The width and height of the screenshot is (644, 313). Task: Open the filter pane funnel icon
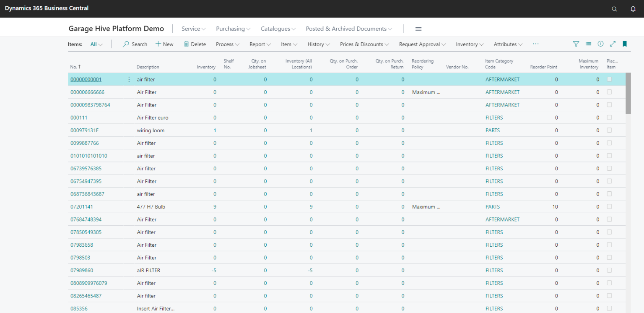click(576, 44)
